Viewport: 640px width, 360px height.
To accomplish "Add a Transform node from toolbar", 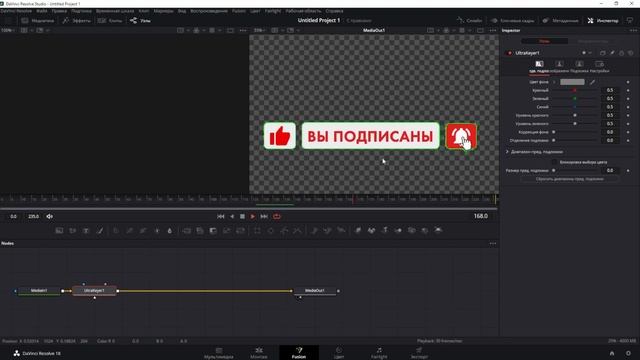I will [240, 231].
